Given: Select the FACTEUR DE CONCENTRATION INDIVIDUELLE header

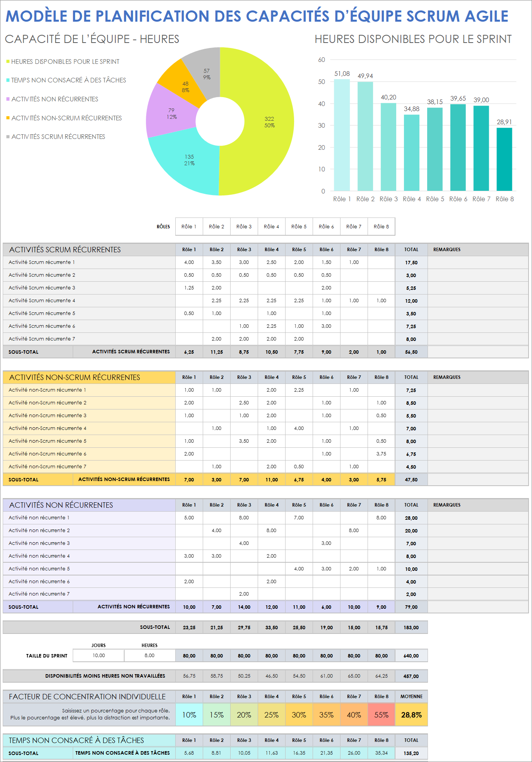Looking at the screenshot, I should 89,697.
